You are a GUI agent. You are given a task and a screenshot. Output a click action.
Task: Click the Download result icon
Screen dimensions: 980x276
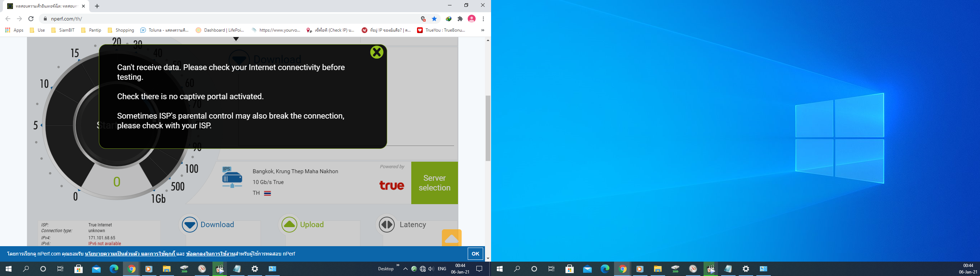tap(189, 225)
